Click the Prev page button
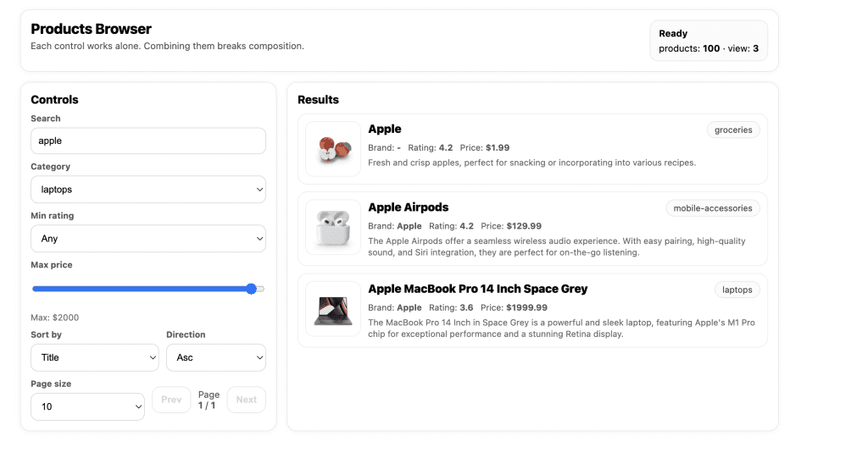Viewport: 868px width, 453px height. click(171, 400)
